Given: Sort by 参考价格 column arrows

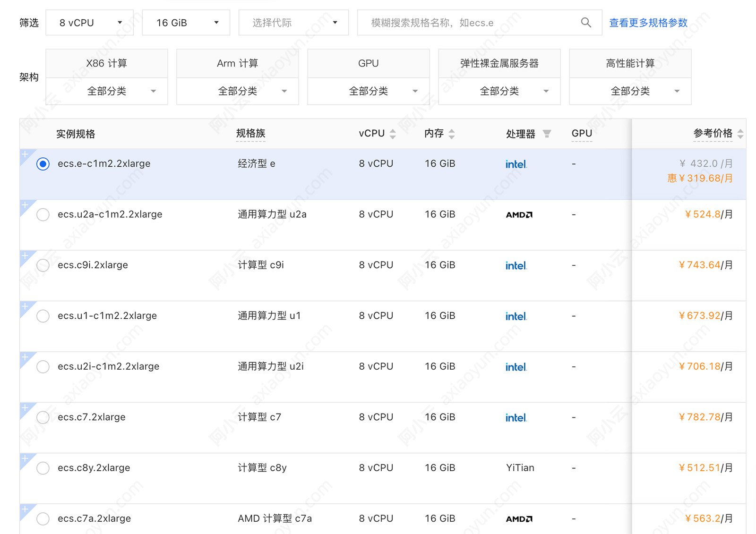Looking at the screenshot, I should [x=740, y=134].
